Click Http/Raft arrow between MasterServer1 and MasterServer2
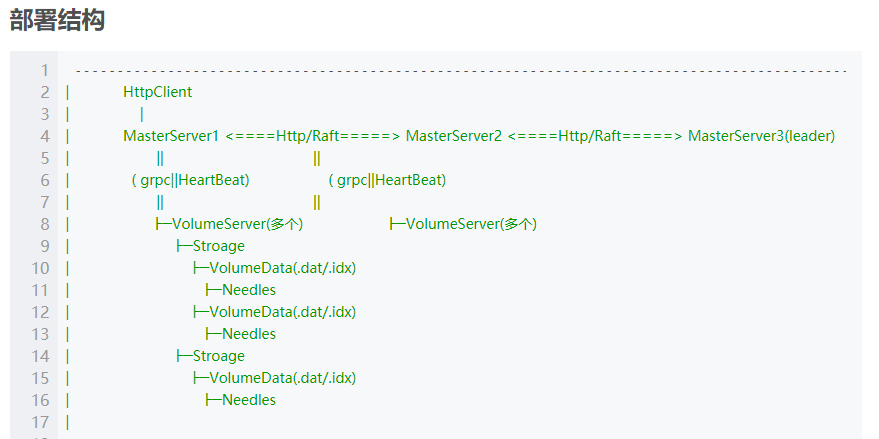 click(x=313, y=136)
